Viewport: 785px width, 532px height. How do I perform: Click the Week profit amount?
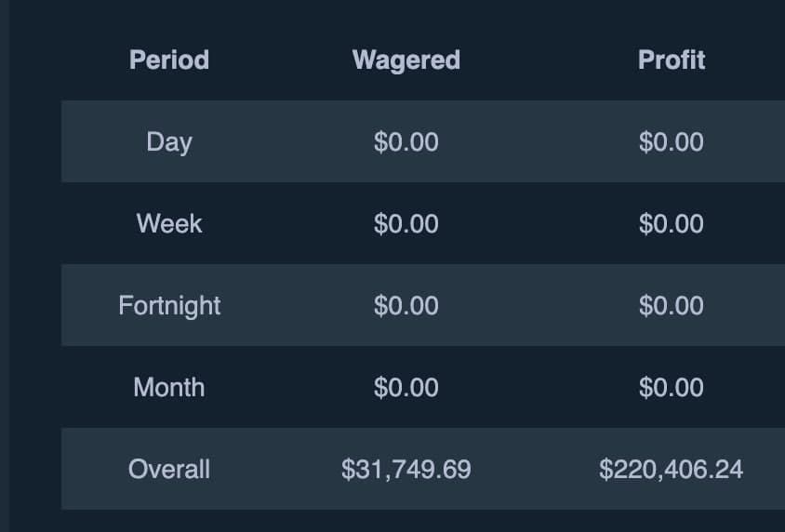point(672,224)
